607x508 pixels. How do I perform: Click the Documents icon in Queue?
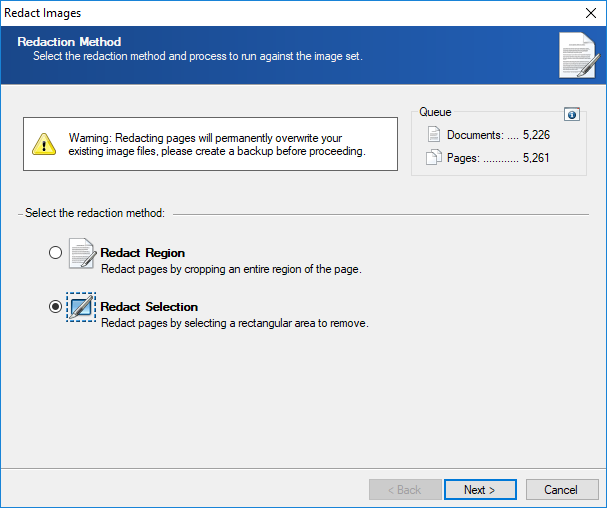(434, 135)
